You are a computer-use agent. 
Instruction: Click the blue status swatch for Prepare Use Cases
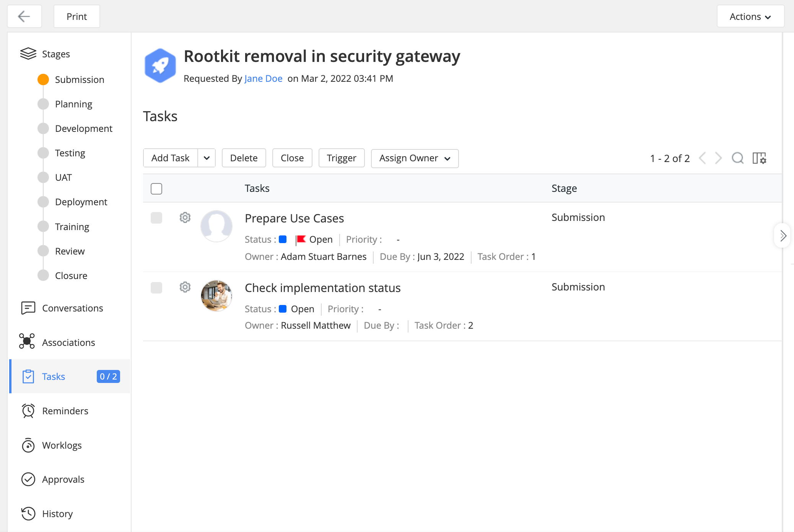[x=283, y=239]
